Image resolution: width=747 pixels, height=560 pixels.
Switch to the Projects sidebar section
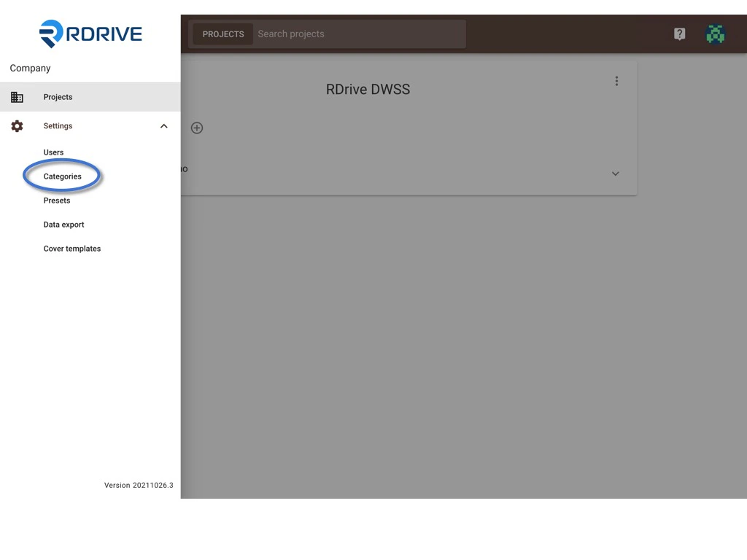pos(58,96)
